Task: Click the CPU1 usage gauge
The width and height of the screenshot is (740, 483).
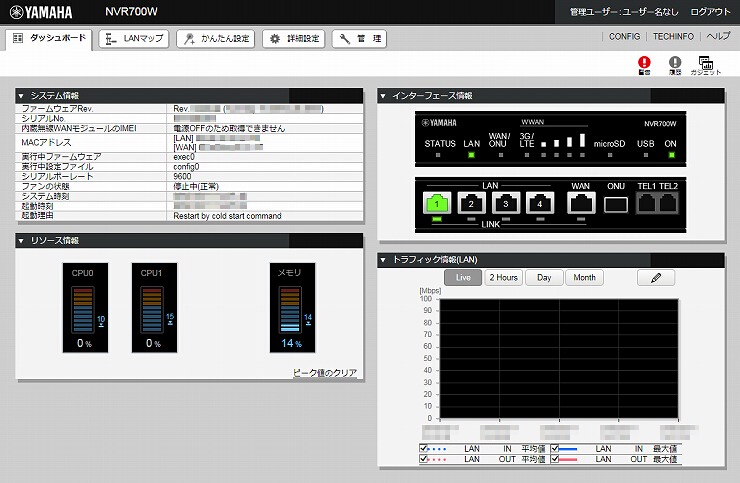Action: [154, 308]
